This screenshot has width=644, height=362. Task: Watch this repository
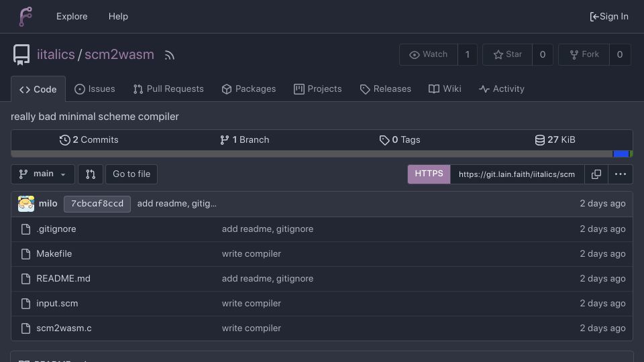point(429,54)
